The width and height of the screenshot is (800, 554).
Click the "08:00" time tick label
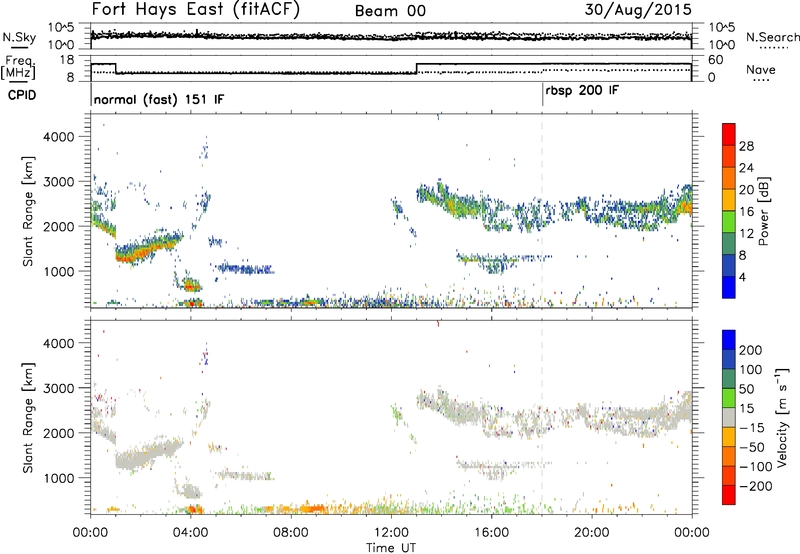coord(291,533)
